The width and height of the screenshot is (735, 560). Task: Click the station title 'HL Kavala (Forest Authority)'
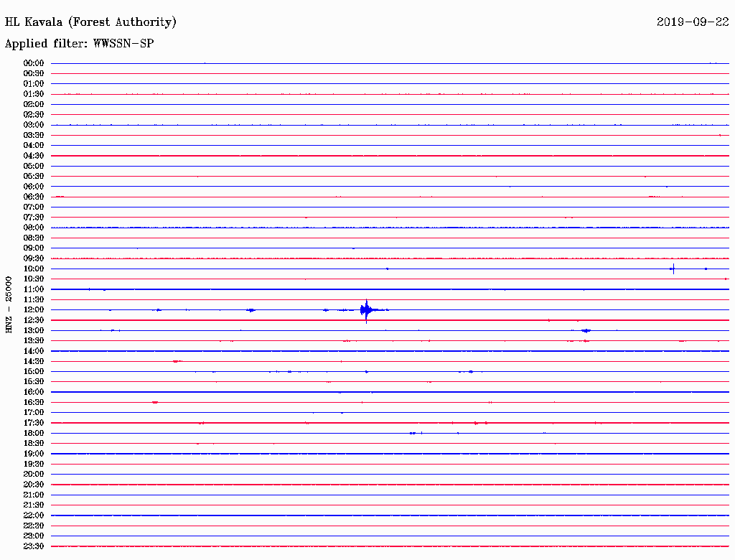[90, 22]
